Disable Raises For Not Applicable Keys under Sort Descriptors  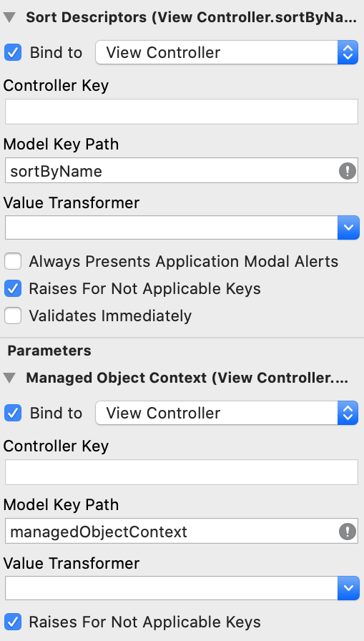click(13, 288)
